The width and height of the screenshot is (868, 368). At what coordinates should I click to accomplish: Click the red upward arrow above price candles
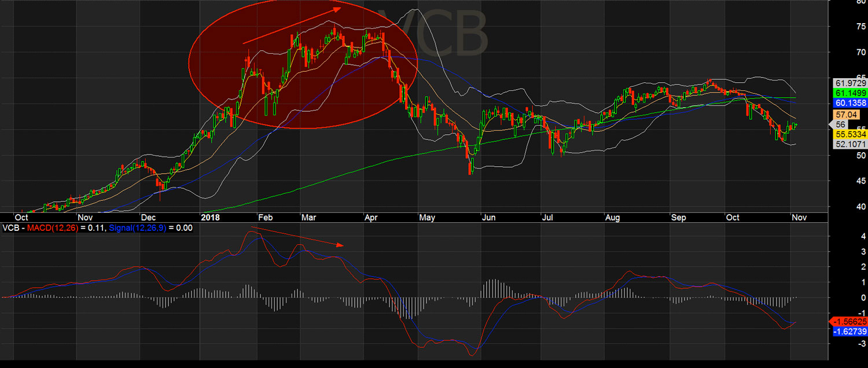click(x=292, y=26)
